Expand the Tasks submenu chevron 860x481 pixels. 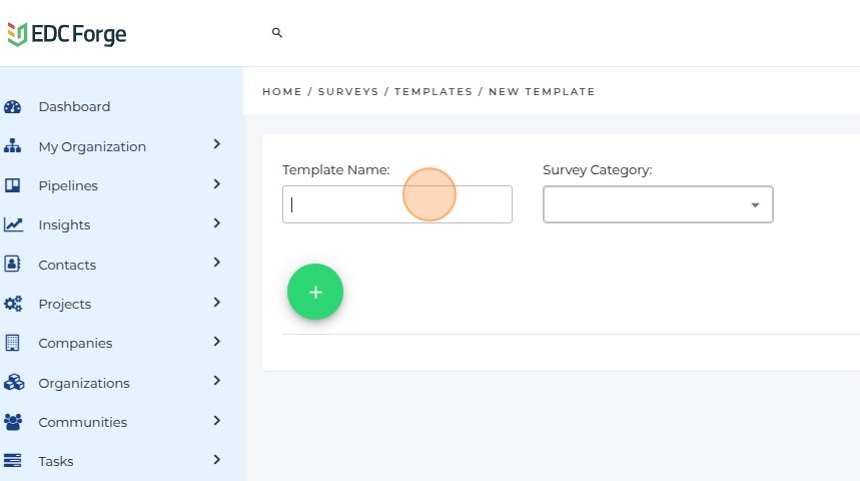pos(217,460)
